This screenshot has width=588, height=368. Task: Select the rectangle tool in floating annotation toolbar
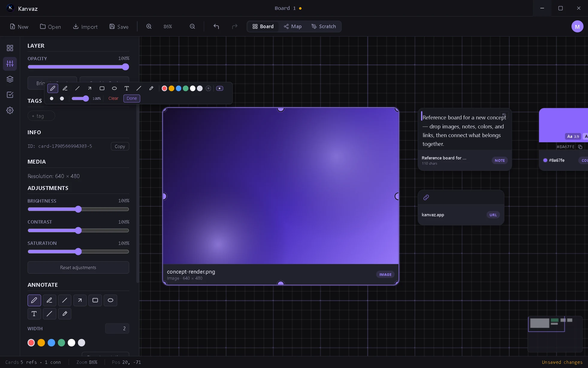pyautogui.click(x=102, y=88)
